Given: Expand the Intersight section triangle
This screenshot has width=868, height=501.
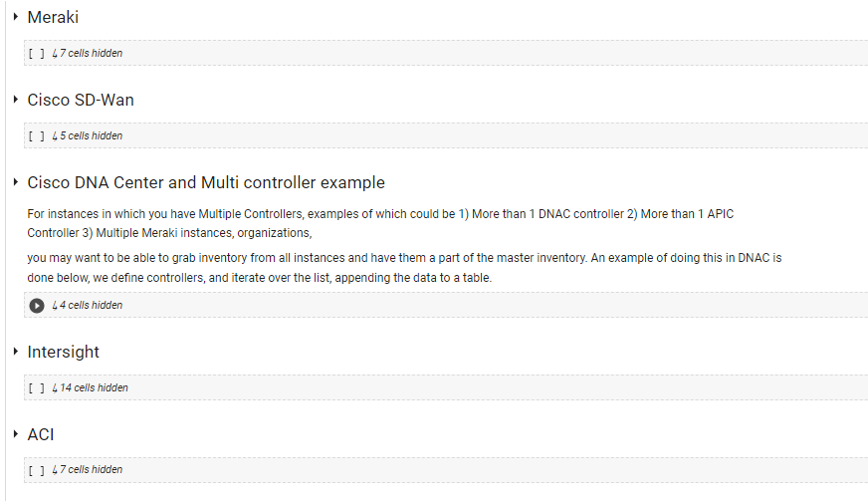Looking at the screenshot, I should (x=16, y=352).
